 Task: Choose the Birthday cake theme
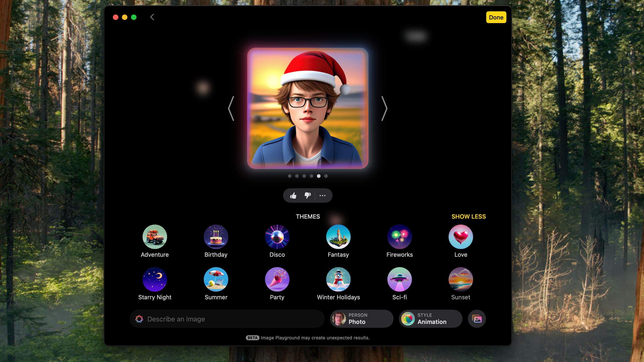(x=216, y=237)
